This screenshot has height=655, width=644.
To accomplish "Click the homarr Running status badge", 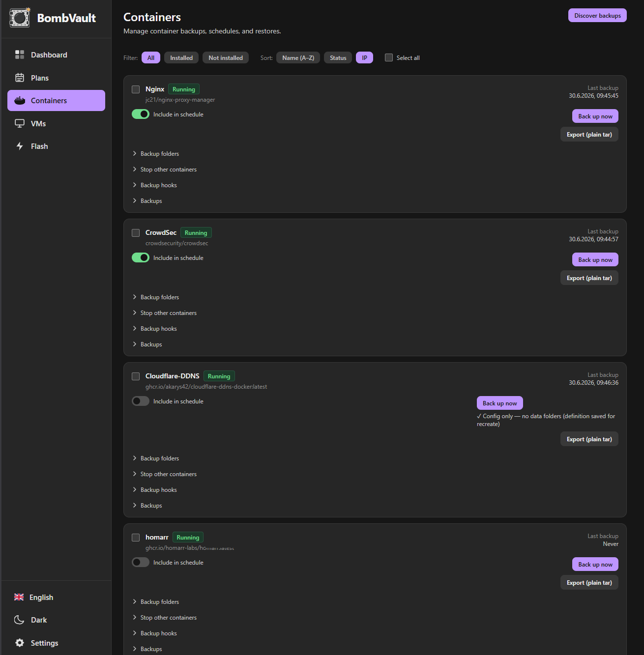I will pos(188,537).
